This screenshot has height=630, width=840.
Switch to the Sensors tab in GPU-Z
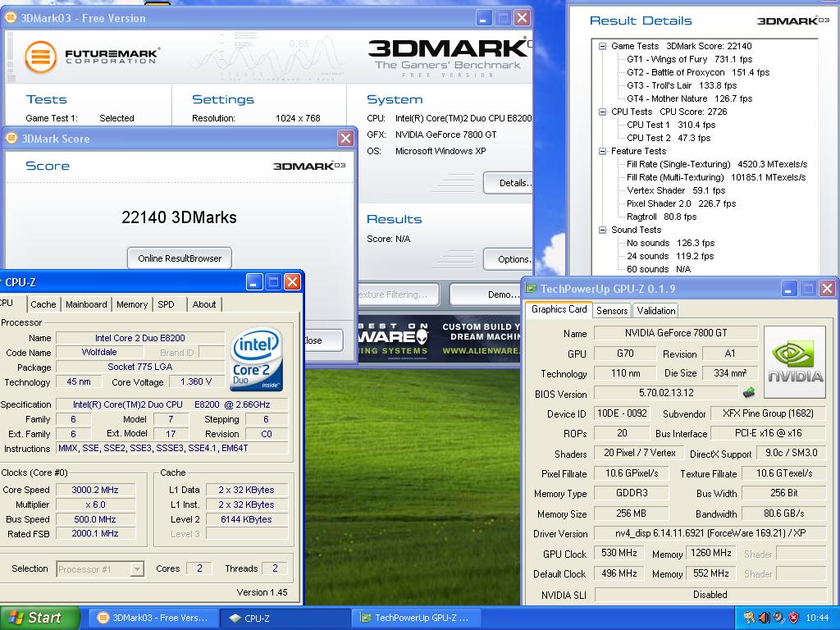[x=612, y=311]
